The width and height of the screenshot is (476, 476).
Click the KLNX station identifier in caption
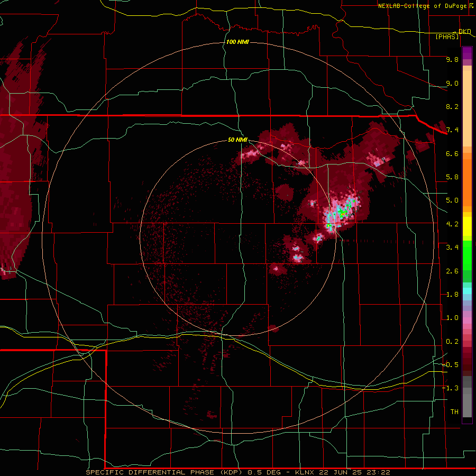tap(305, 472)
